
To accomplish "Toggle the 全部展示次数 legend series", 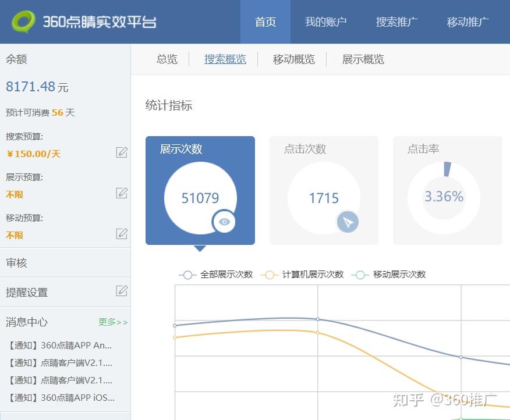I will tap(216, 275).
